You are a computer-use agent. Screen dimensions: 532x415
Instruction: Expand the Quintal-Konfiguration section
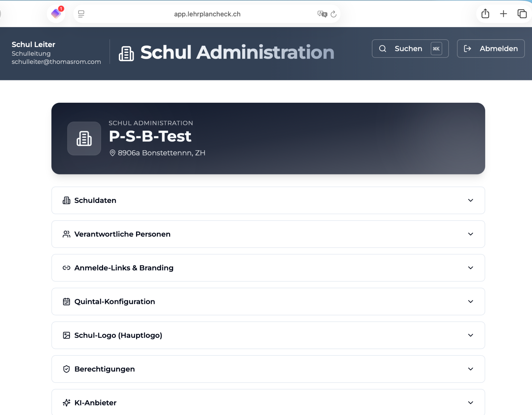[x=268, y=301]
